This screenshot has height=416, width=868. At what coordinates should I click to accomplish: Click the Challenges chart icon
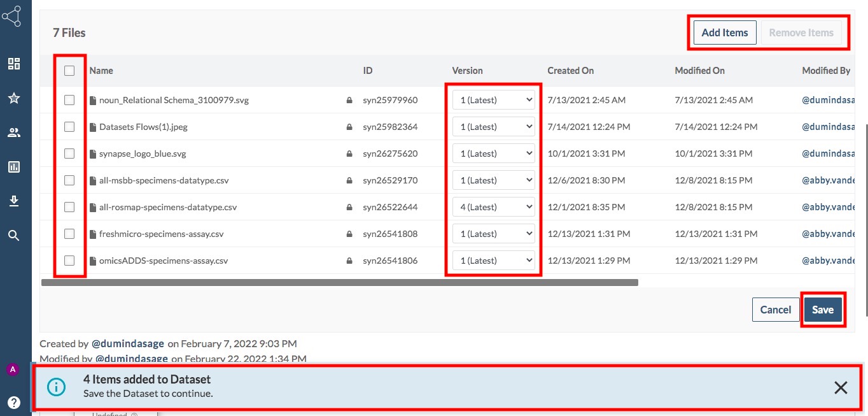click(x=14, y=166)
